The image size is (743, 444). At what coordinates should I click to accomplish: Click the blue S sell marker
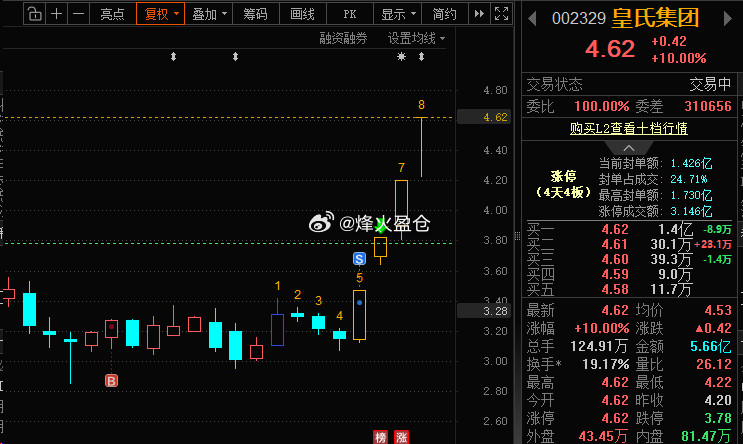(x=359, y=259)
